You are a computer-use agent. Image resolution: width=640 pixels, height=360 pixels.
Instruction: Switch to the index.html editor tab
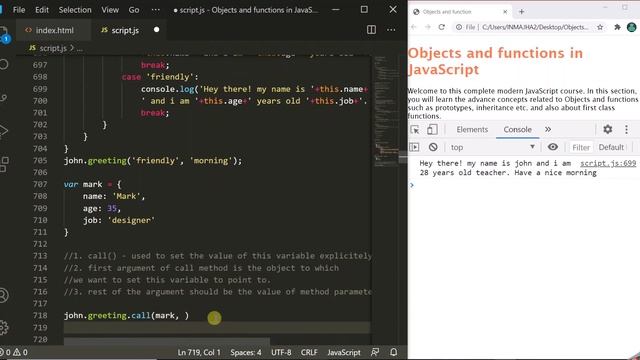(53, 30)
